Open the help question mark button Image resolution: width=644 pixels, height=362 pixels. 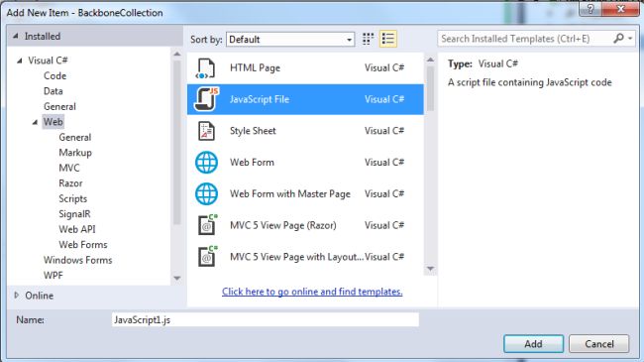590,9
